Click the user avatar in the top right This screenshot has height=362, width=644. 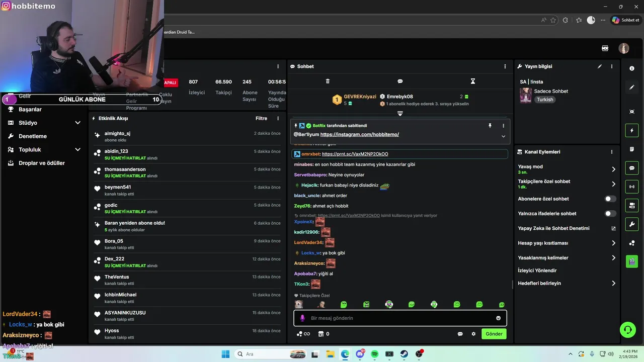tap(624, 48)
